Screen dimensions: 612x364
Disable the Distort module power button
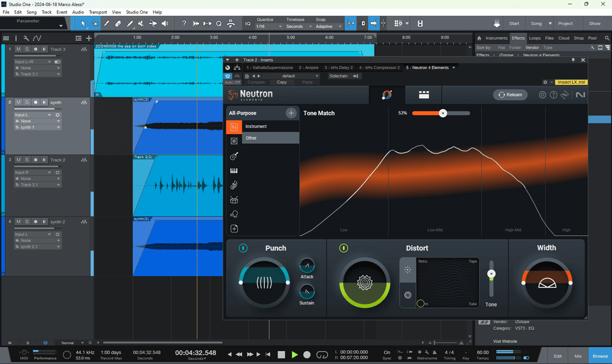tap(344, 248)
